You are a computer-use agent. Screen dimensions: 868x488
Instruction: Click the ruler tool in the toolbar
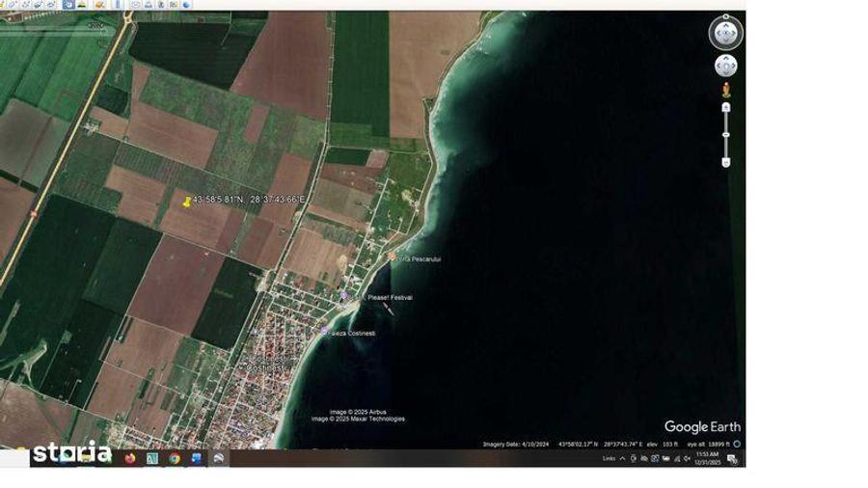point(118,5)
